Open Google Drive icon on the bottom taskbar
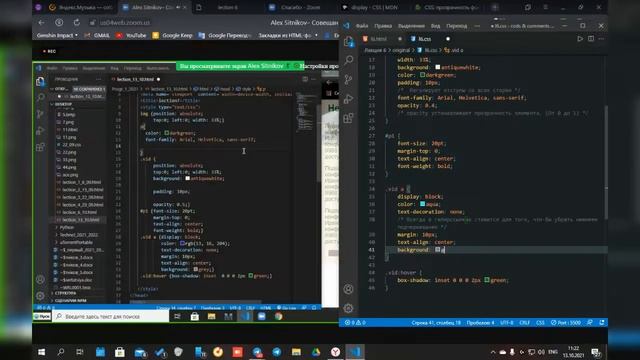This screenshot has width=640, height=360. point(316,352)
